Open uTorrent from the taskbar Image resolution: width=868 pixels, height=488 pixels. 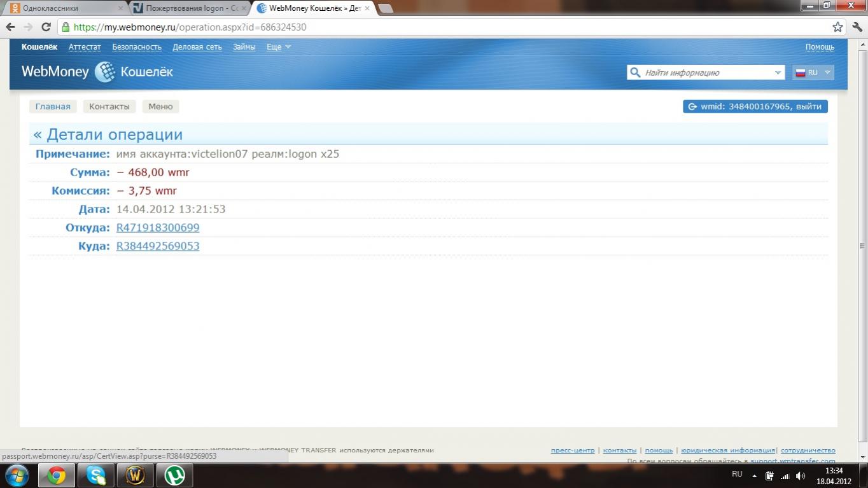[x=174, y=475]
